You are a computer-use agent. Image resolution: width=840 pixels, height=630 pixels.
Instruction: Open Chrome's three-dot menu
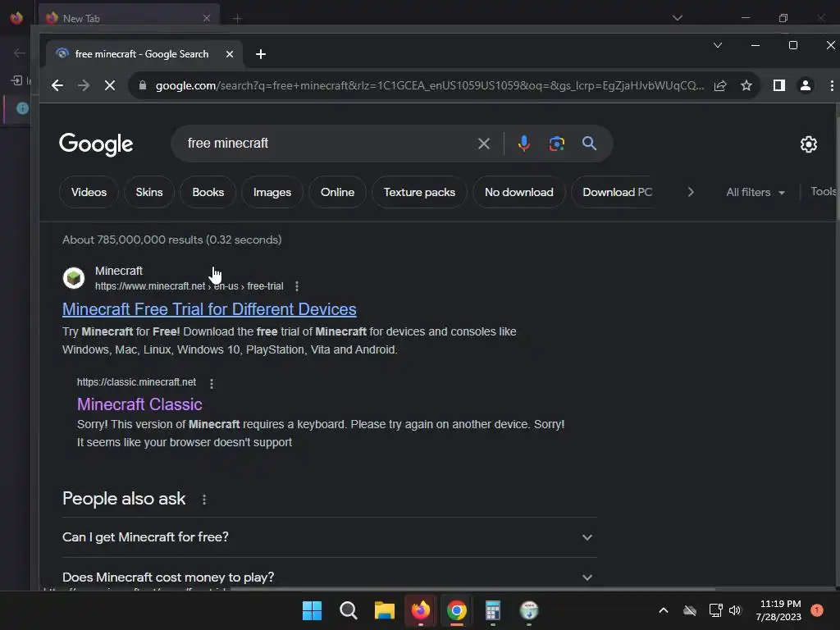coord(832,85)
